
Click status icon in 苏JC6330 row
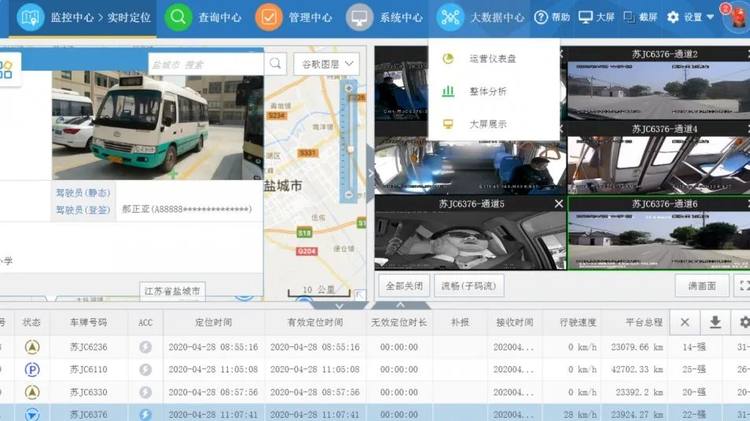click(x=32, y=392)
